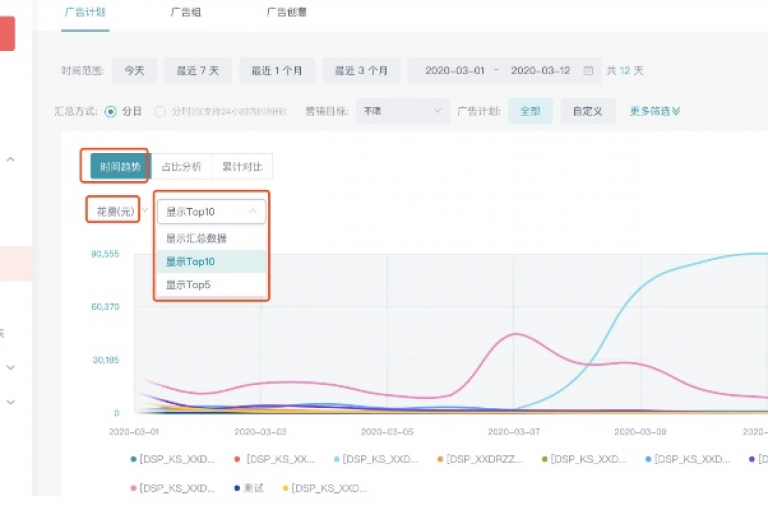Image resolution: width=768 pixels, height=510 pixels.
Task: Click the 90,555 y-axis value
Action: [x=105, y=254]
